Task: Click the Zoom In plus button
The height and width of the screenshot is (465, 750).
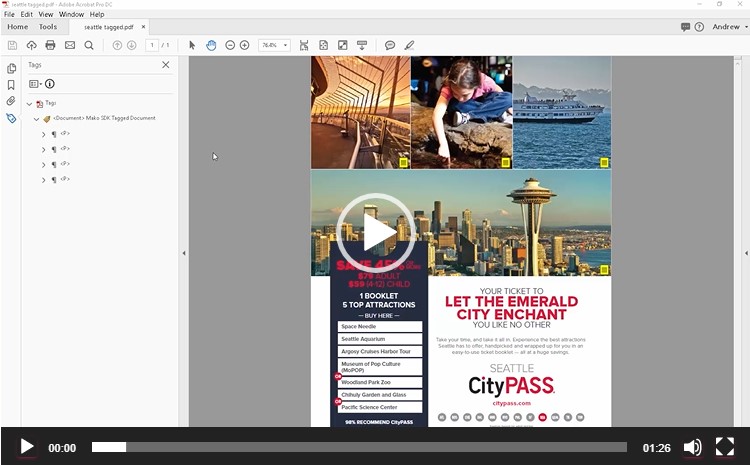Action: 244,45
